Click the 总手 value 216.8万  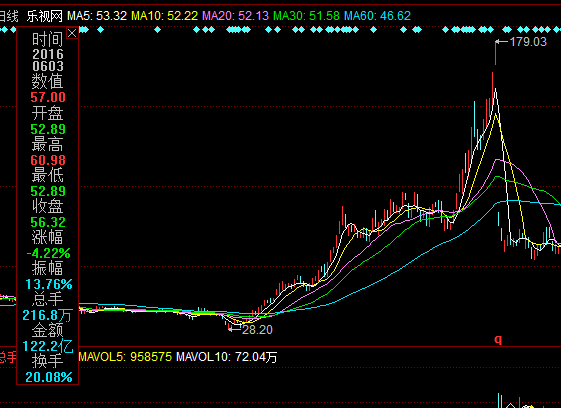[x=47, y=315]
